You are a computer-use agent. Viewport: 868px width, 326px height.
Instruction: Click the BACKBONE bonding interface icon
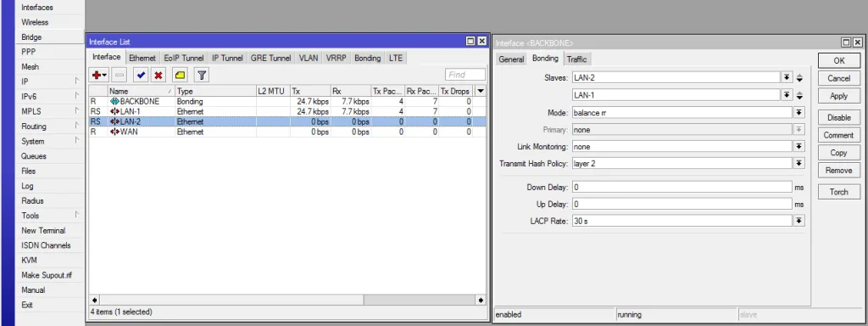[x=114, y=102]
